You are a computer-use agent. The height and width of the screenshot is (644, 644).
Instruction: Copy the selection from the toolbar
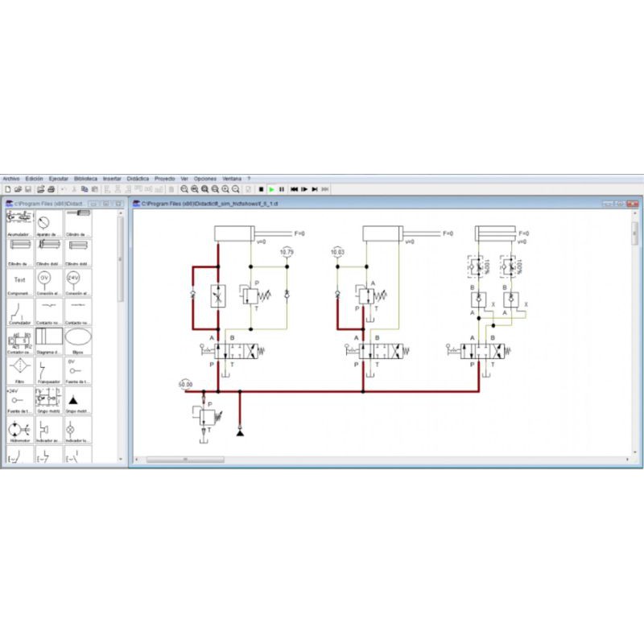click(x=85, y=189)
